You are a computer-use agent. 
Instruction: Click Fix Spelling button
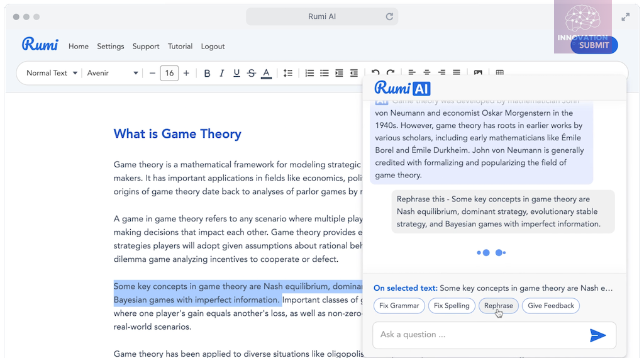tap(452, 306)
